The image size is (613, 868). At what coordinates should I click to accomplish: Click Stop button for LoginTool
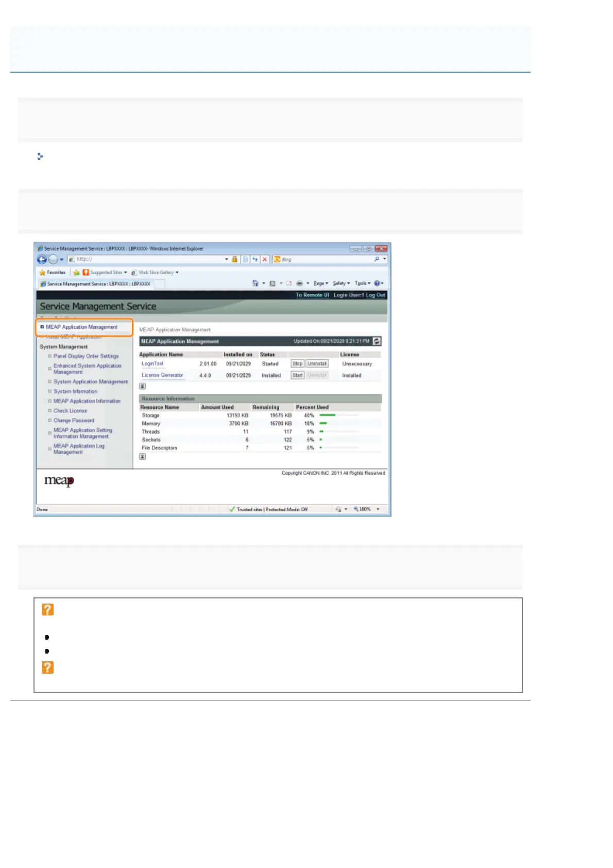coord(298,364)
